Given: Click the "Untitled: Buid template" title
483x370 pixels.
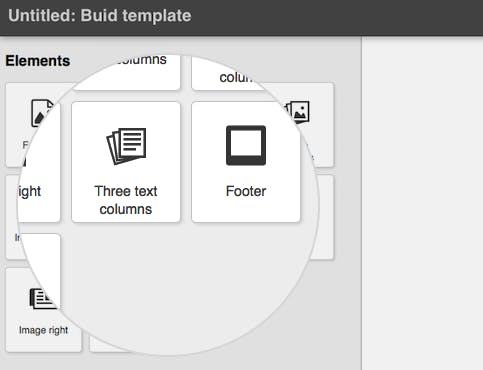Looking at the screenshot, I should (x=100, y=16).
